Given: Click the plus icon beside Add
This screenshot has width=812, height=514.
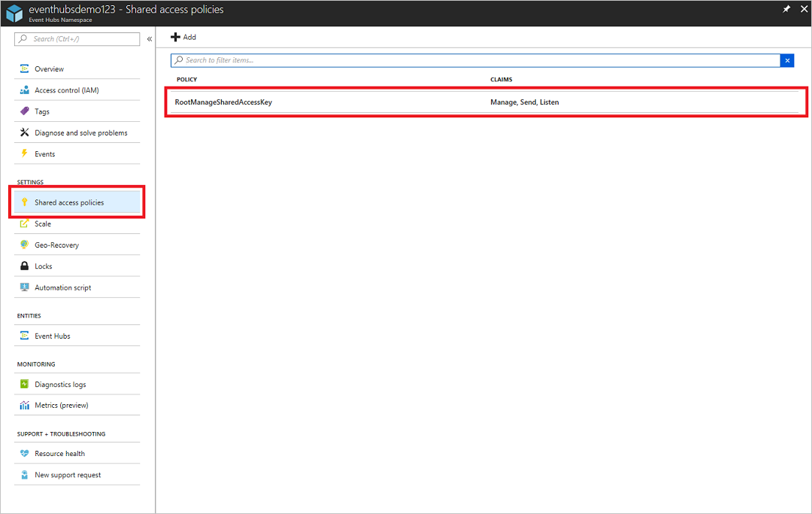Looking at the screenshot, I should pos(175,37).
